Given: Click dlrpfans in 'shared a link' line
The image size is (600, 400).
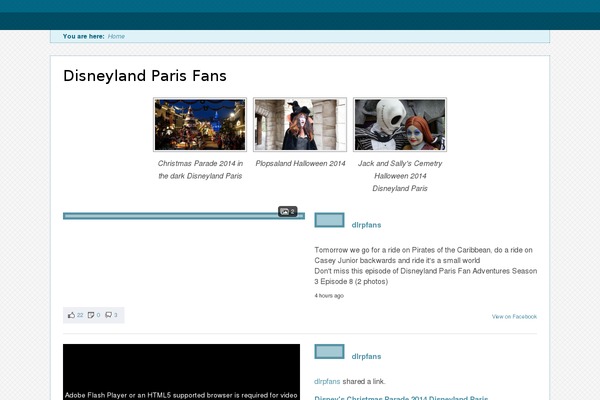Looking at the screenshot, I should [x=327, y=381].
